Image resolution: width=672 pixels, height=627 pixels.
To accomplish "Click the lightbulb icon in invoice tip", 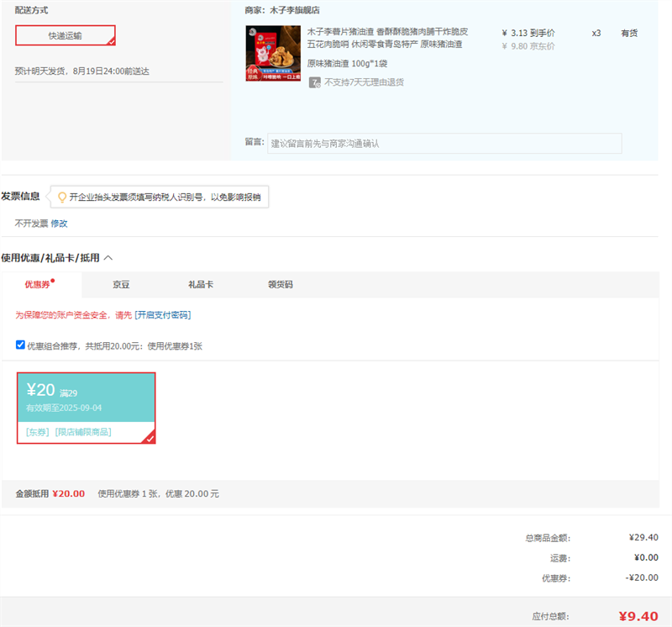I will [x=61, y=197].
